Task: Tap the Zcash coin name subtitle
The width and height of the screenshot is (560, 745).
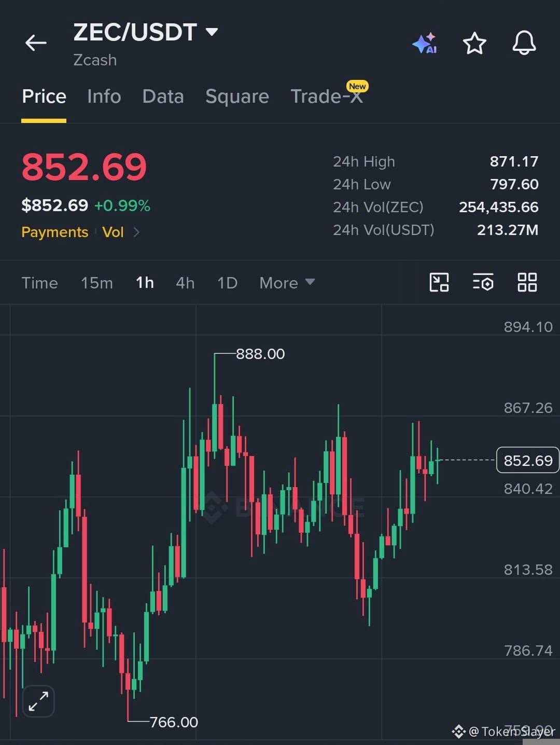Action: pyautogui.click(x=95, y=60)
